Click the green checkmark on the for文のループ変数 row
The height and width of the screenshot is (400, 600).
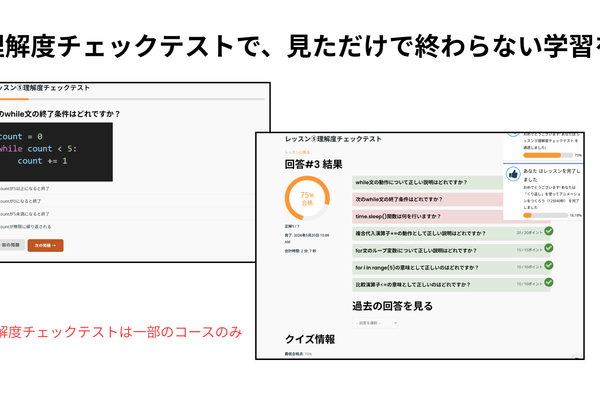[x=549, y=248]
